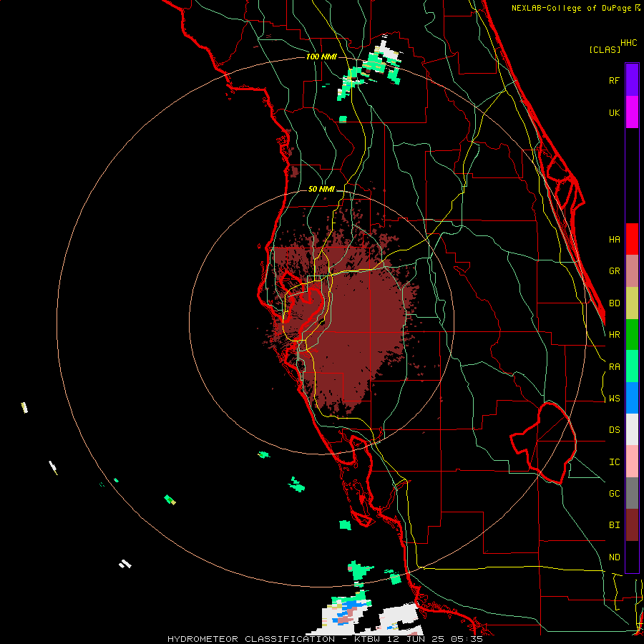The width and height of the screenshot is (644, 644).
Task: Click the RF legend label
Action: (614, 80)
